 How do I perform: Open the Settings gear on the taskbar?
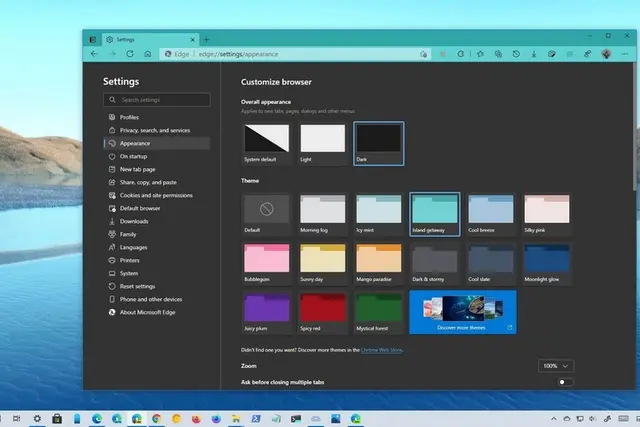tap(37, 418)
